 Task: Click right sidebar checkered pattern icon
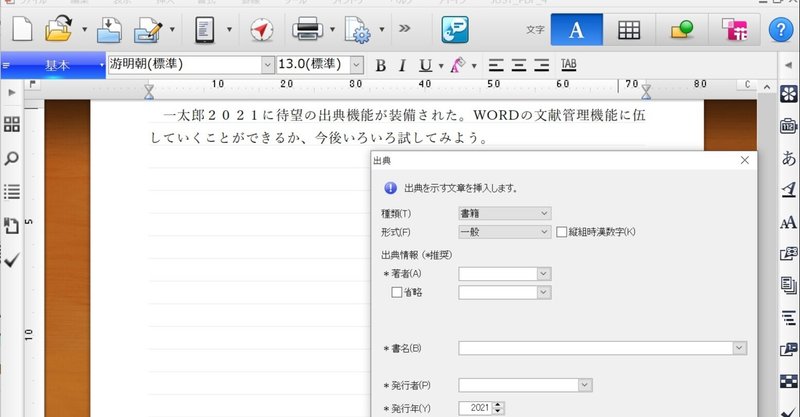(x=789, y=381)
